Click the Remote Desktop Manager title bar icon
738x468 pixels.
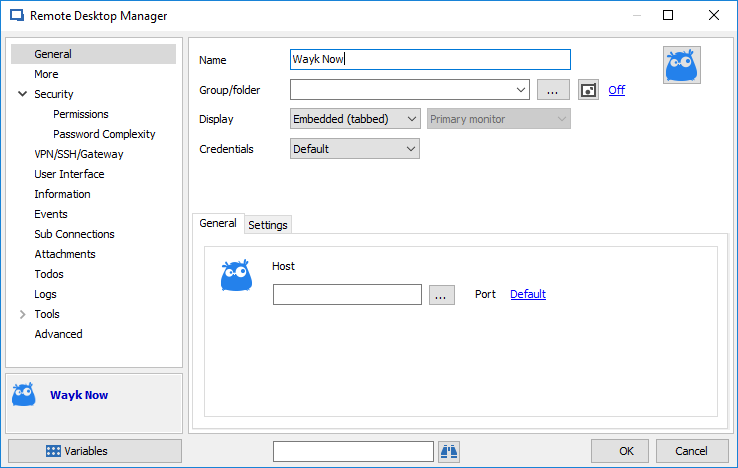pyautogui.click(x=17, y=16)
